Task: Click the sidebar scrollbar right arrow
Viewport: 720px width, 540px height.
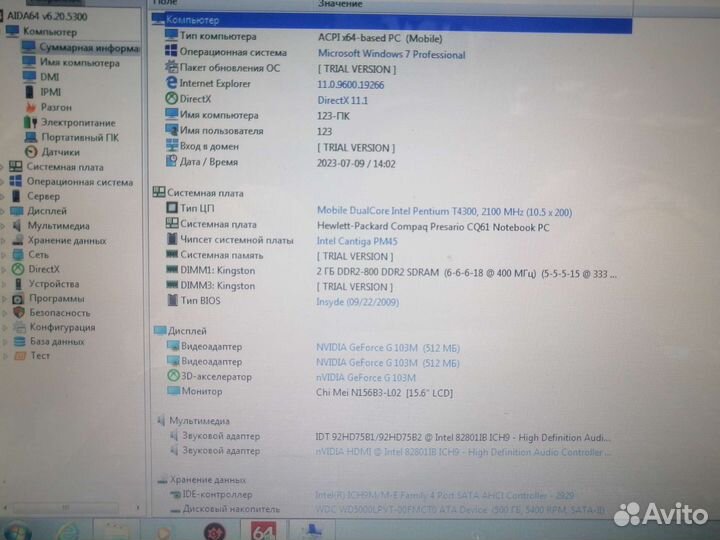Action: [x=137, y=507]
